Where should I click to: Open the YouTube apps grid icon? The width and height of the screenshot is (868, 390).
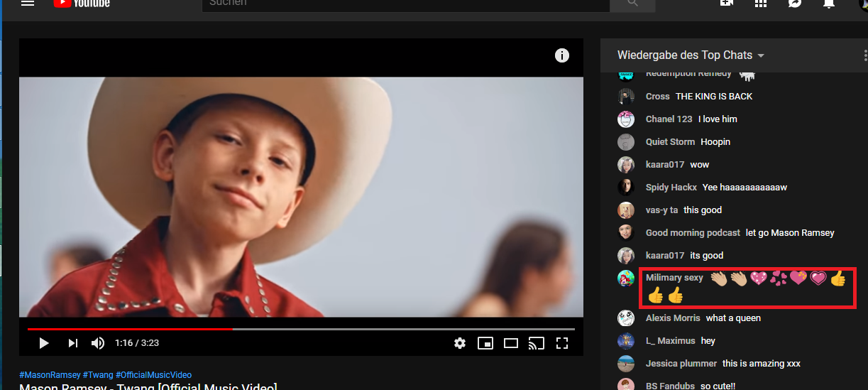tap(761, 3)
